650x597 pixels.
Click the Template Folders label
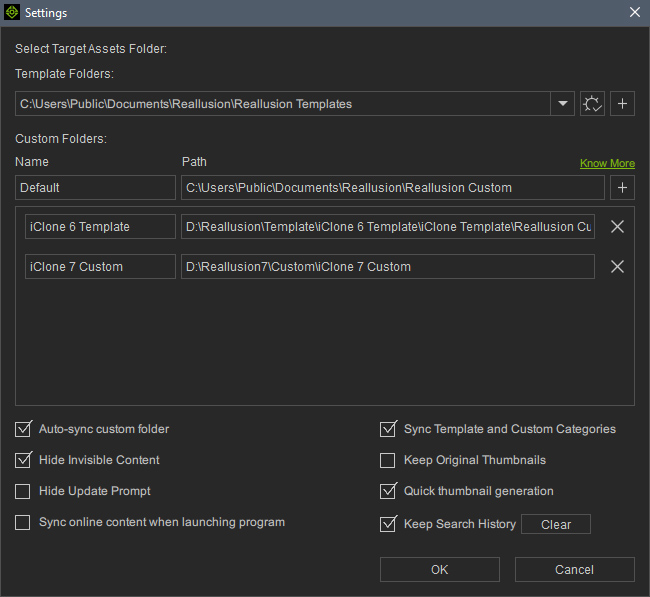pos(64,74)
